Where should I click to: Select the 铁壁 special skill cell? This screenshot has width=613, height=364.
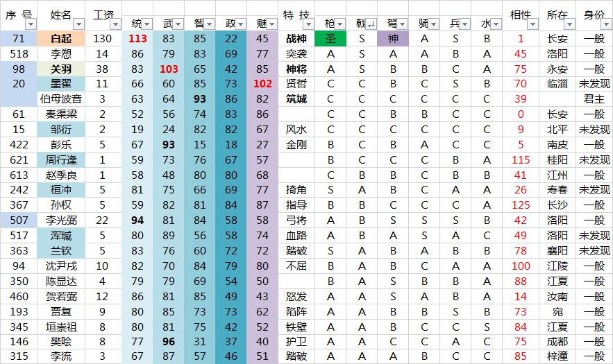296,327
